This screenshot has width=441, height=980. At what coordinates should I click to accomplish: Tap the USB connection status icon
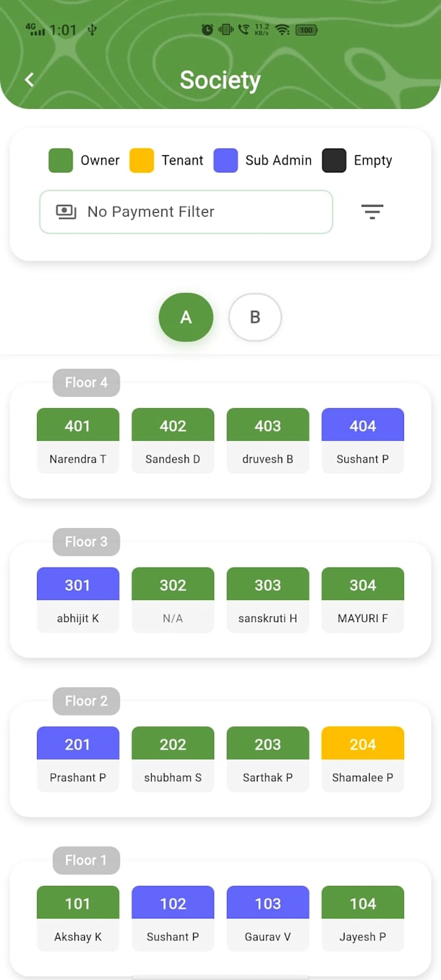pyautogui.click(x=92, y=29)
